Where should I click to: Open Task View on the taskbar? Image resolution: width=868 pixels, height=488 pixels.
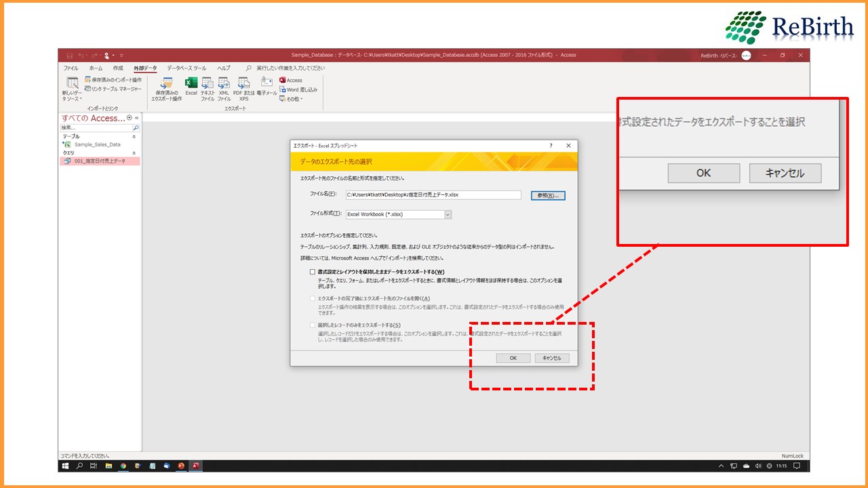pyautogui.click(x=94, y=466)
